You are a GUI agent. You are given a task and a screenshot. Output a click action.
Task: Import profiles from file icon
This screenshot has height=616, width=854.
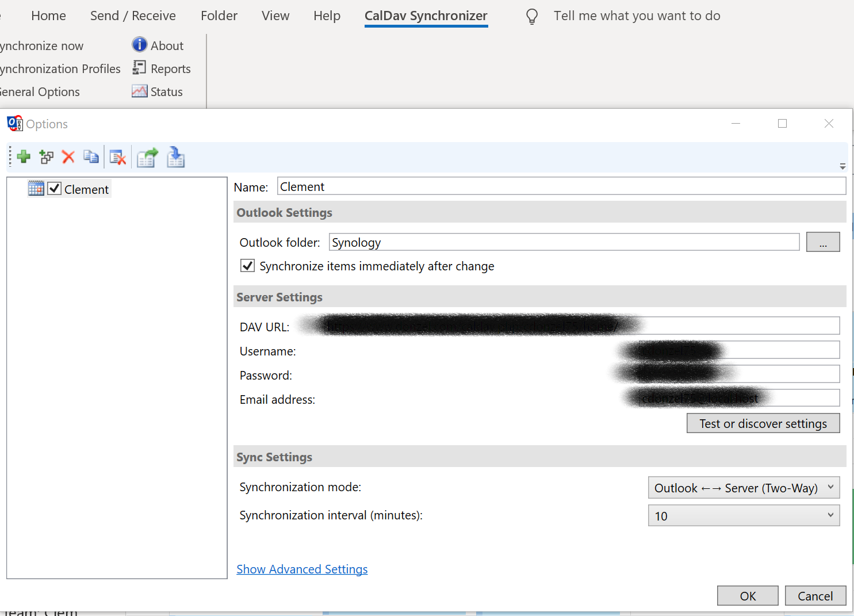point(175,157)
